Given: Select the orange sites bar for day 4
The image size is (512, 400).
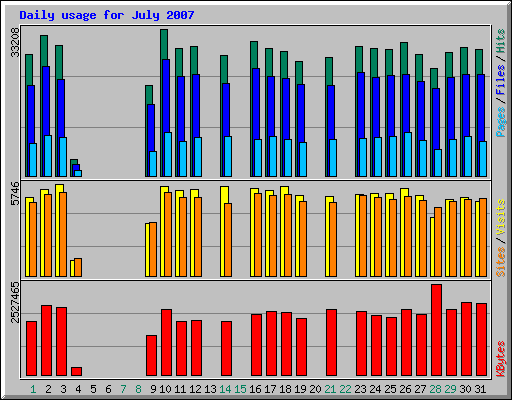Looking at the screenshot, I should click(x=78, y=267).
